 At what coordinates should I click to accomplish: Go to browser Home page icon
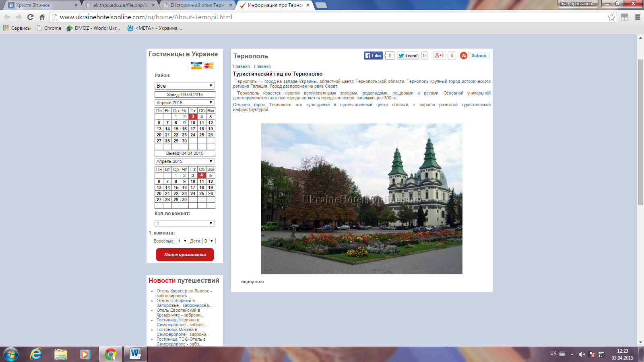[x=42, y=17]
